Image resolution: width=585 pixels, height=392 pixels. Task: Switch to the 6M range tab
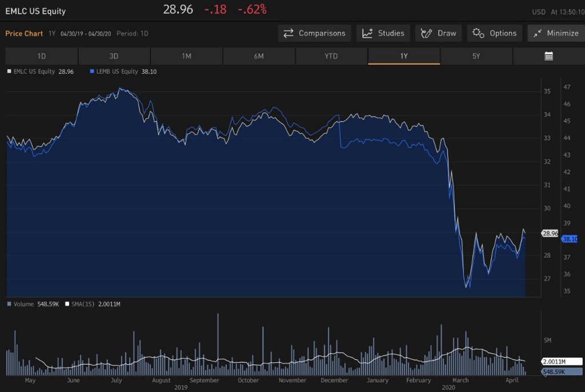[259, 56]
